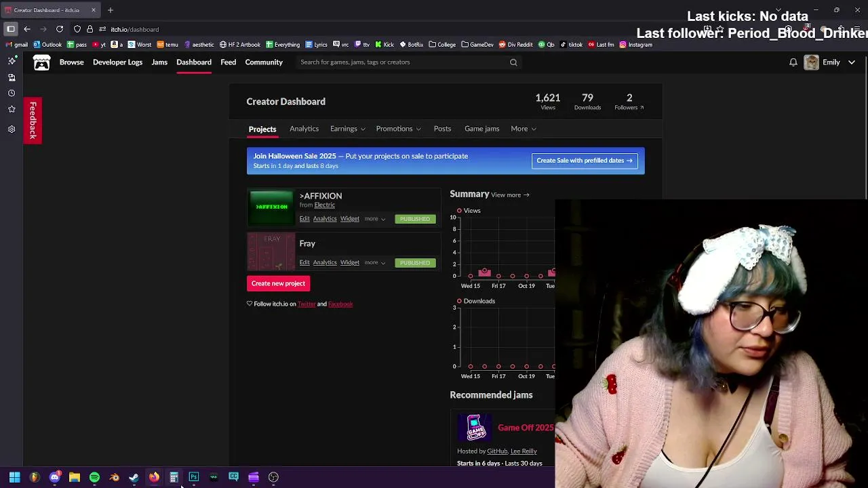Open the Fray project thumbnail

click(271, 251)
